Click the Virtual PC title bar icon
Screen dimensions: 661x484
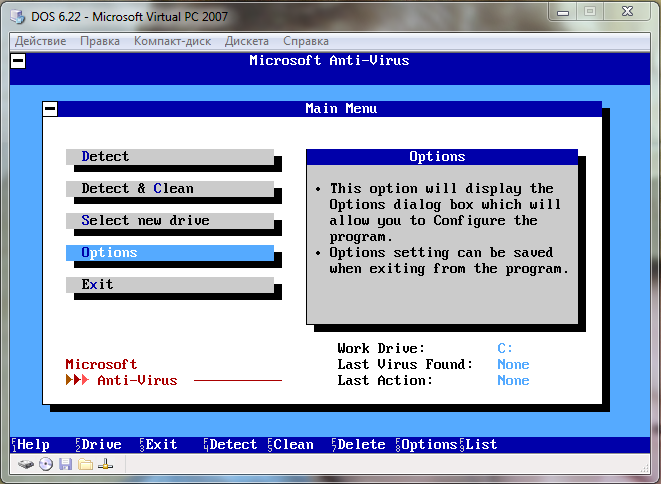coord(17,16)
